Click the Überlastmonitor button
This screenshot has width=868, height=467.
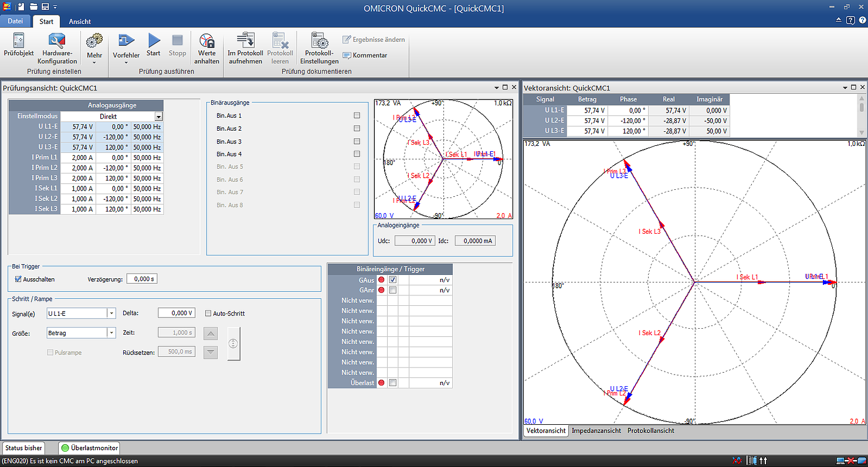point(89,448)
